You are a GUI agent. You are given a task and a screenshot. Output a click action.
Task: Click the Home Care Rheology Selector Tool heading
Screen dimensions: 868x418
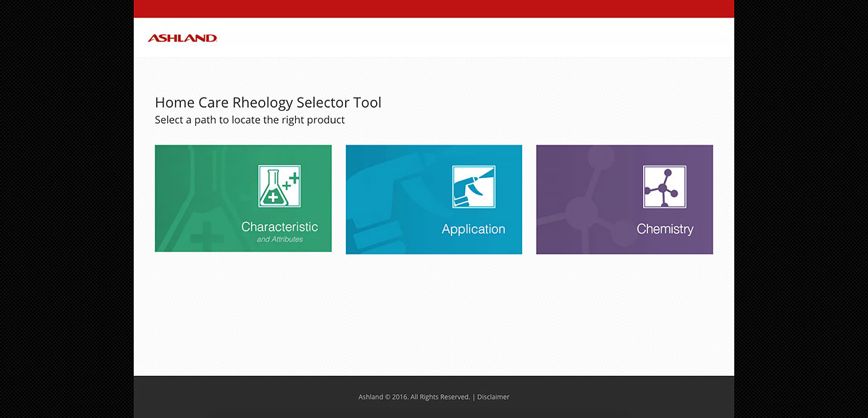pos(268,103)
